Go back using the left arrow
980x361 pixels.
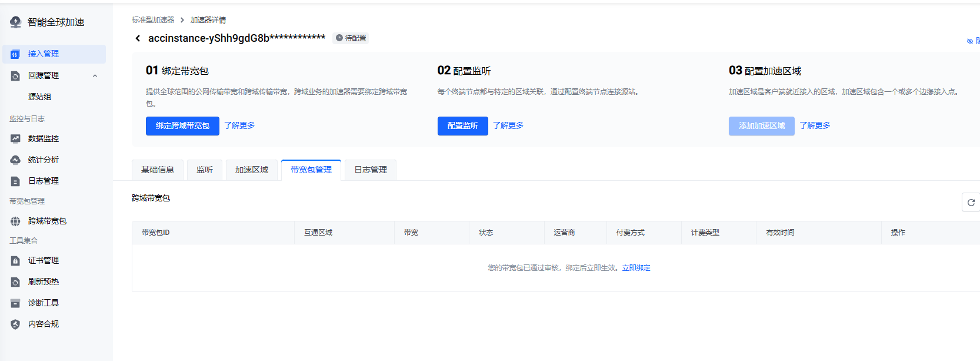pyautogui.click(x=138, y=38)
